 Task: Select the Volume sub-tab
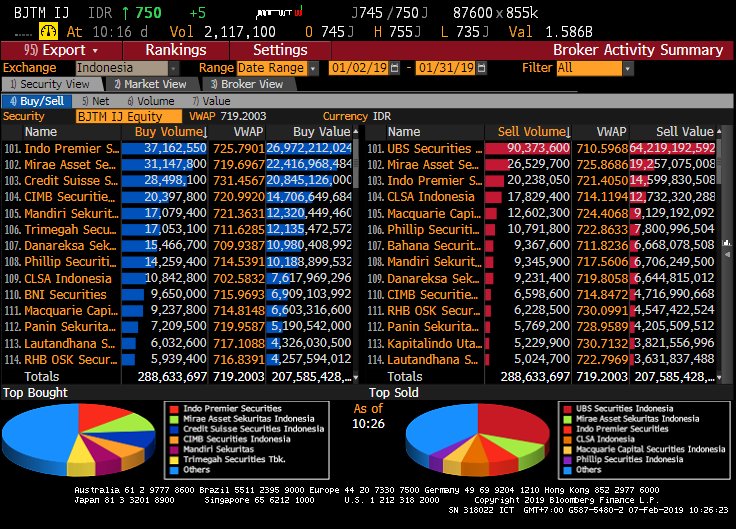click(151, 101)
